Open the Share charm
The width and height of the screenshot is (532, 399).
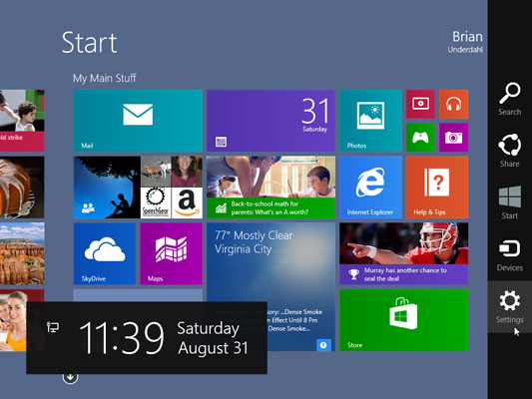tap(510, 151)
